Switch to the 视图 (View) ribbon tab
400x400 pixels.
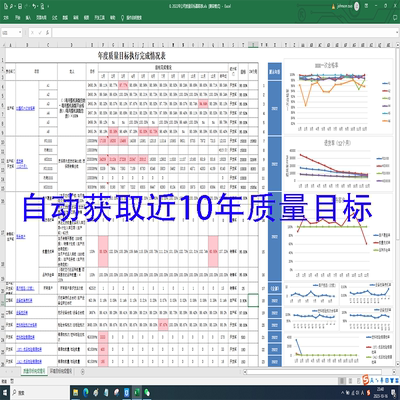[87, 18]
